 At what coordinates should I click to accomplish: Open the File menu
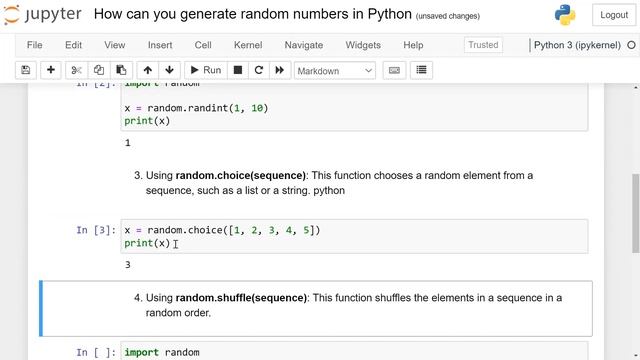pos(34,45)
